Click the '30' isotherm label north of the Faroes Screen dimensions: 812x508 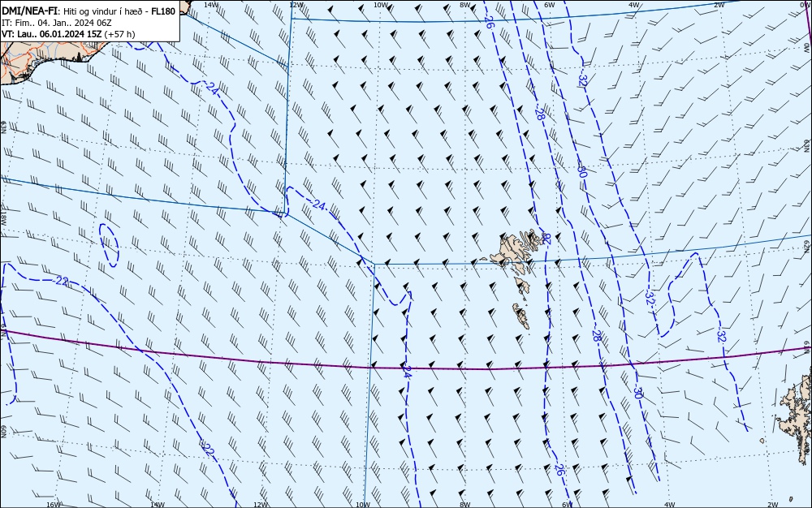(x=582, y=172)
